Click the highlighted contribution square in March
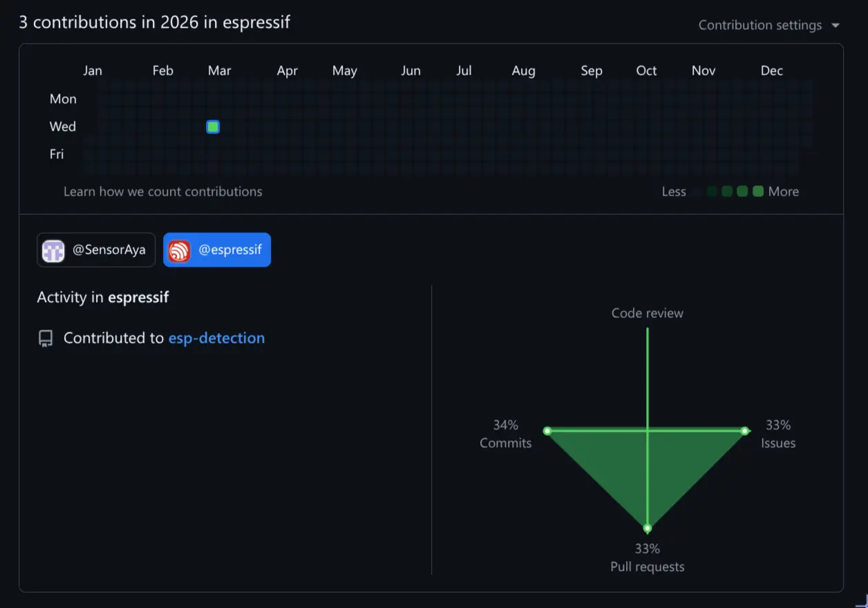Screen dimensions: 868x608 point(212,126)
